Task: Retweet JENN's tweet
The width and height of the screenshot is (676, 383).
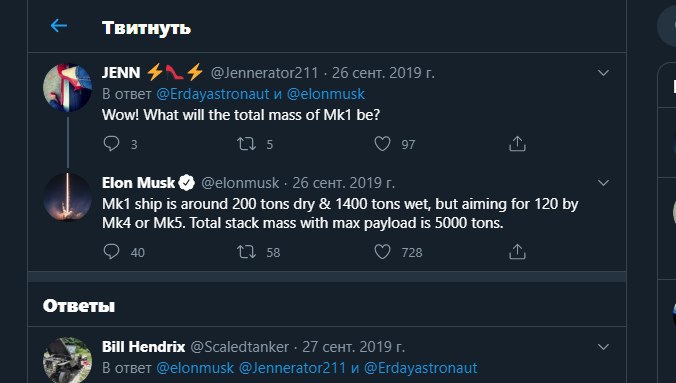Action: 246,144
